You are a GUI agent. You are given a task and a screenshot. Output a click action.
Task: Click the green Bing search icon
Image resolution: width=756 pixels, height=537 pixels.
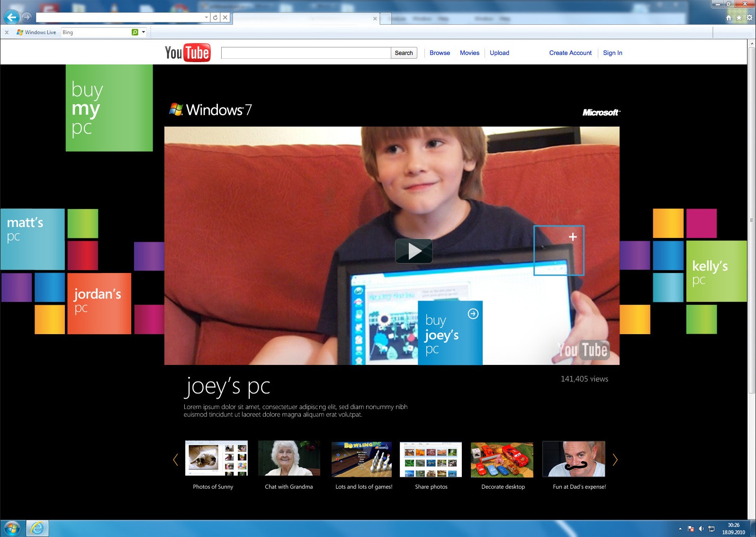pos(135,32)
